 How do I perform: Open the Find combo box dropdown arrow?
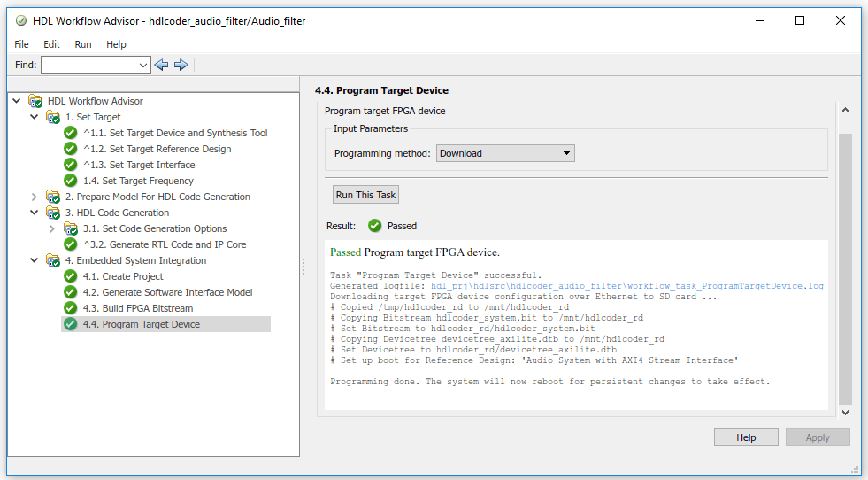(x=144, y=65)
